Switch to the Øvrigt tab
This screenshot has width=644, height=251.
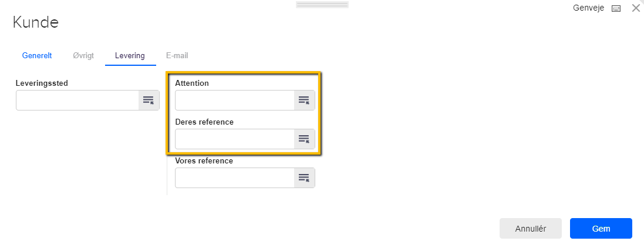coord(83,56)
